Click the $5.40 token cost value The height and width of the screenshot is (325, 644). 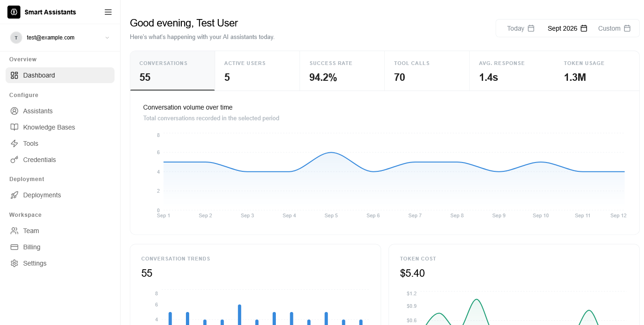pyautogui.click(x=412, y=273)
